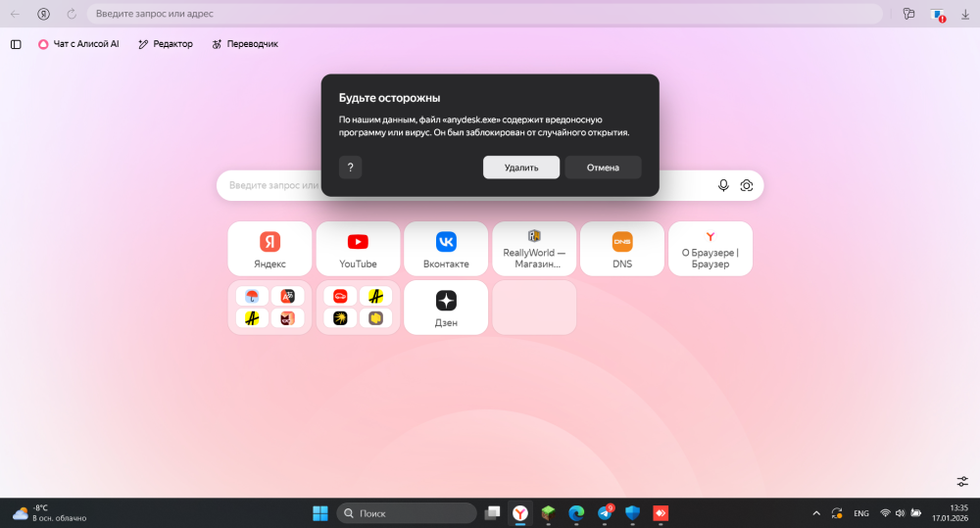Click the red car icon in second folder

point(340,296)
